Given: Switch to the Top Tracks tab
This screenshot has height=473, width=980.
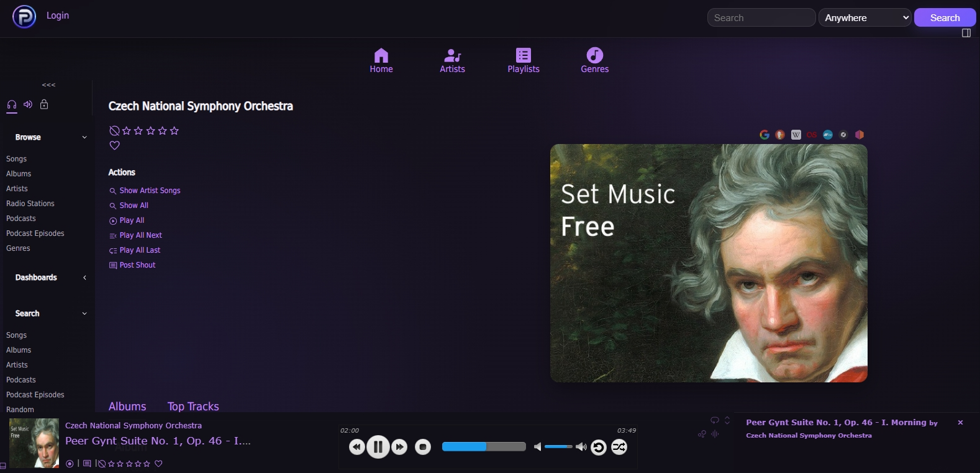Looking at the screenshot, I should point(193,406).
